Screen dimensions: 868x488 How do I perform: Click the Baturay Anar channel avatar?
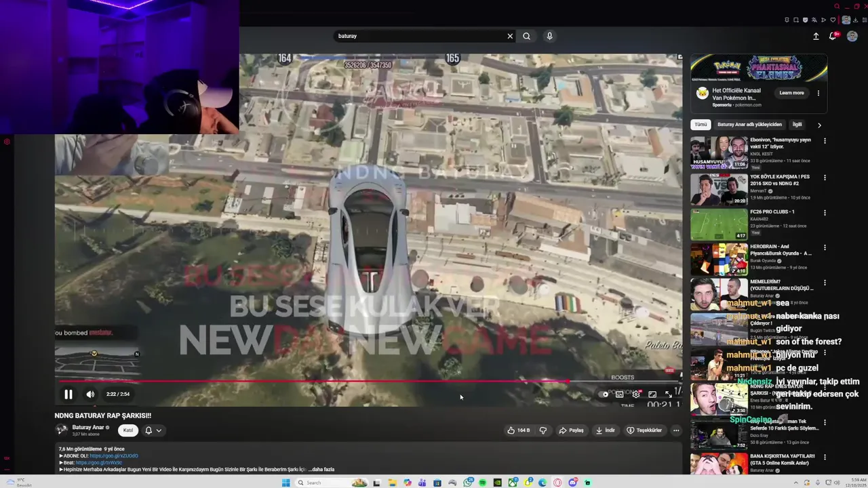click(62, 430)
